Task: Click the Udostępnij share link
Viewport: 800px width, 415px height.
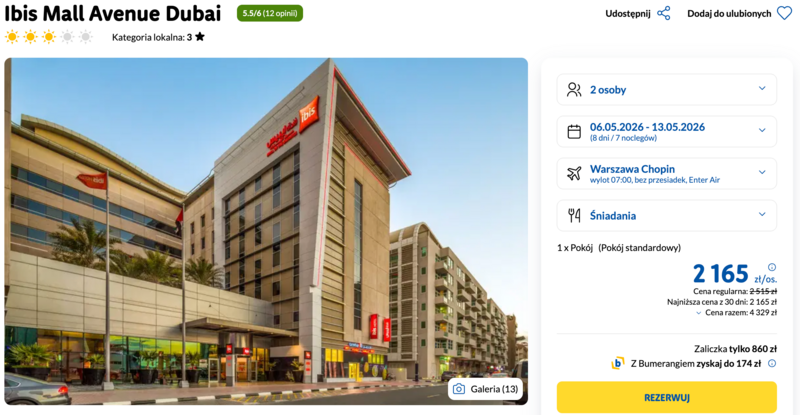Action: [x=628, y=14]
